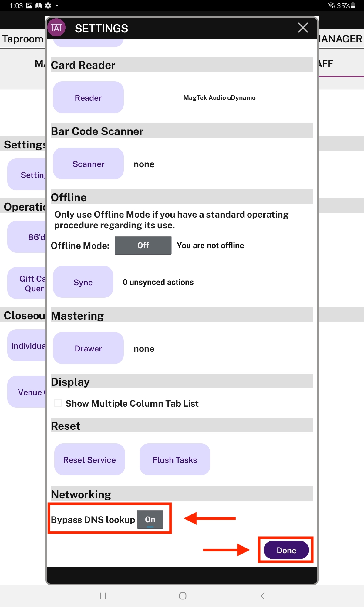Click the Display section header
364x607 pixels.
pyautogui.click(x=182, y=381)
